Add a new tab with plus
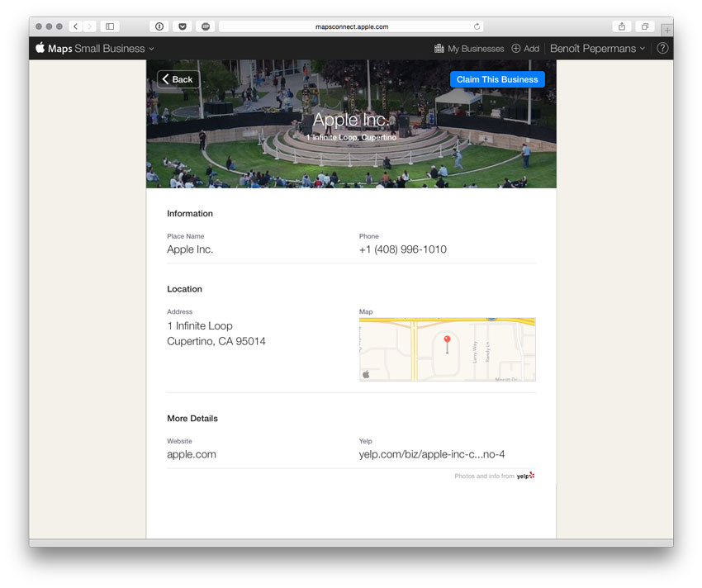Screen dimensions: 702x588 [x=667, y=30]
